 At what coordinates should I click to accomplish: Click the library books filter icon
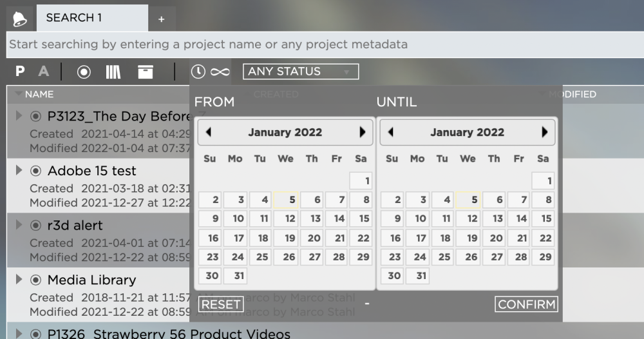pos(113,72)
